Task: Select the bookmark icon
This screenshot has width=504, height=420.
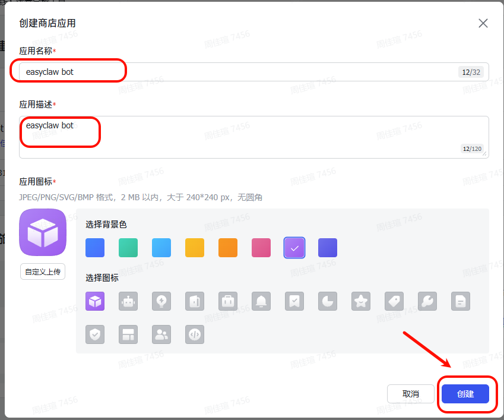Action: tap(294, 301)
